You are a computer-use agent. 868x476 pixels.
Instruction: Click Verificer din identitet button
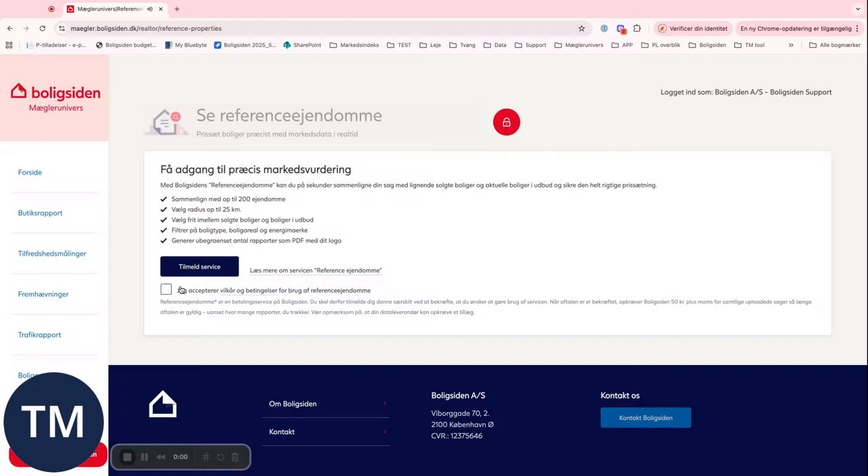[693, 28]
